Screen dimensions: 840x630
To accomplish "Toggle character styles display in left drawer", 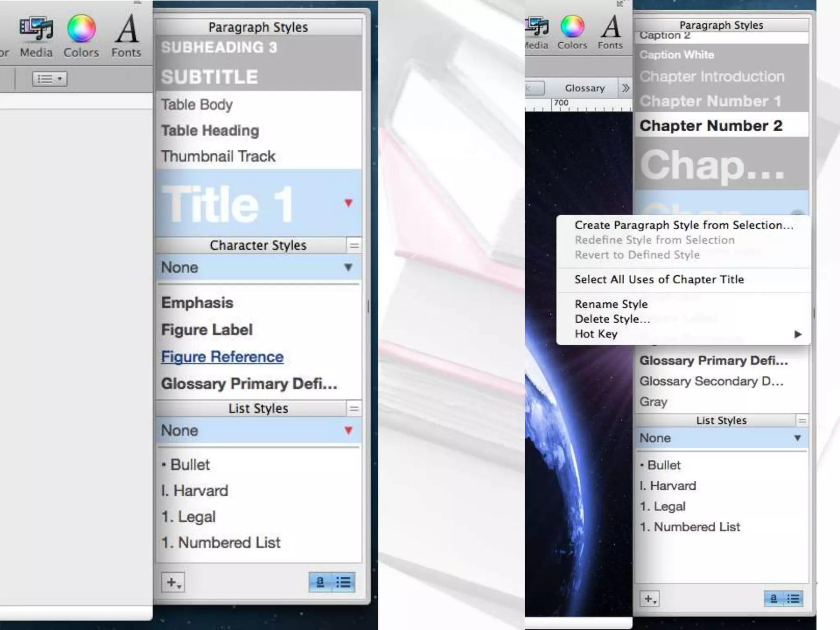I will pos(320,582).
